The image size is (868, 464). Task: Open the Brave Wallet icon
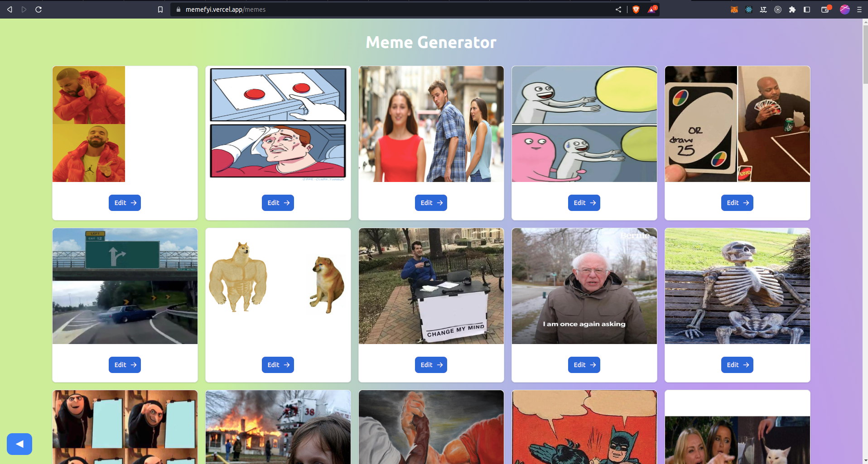click(x=826, y=10)
